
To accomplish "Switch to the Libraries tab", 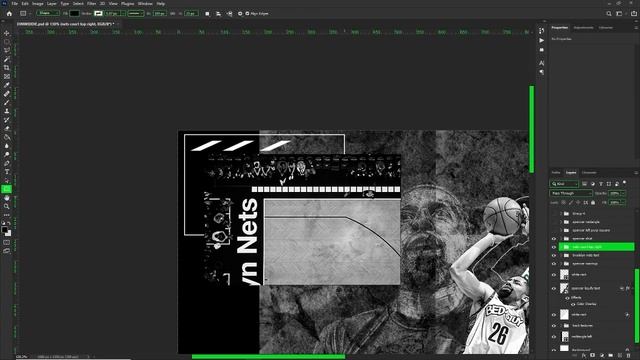I will tap(606, 28).
